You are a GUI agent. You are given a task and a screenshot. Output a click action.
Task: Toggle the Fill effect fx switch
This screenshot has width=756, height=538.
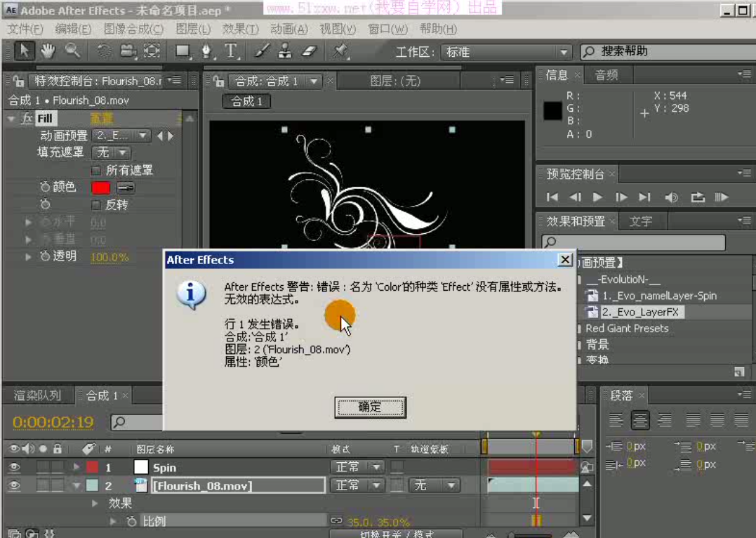coord(27,118)
